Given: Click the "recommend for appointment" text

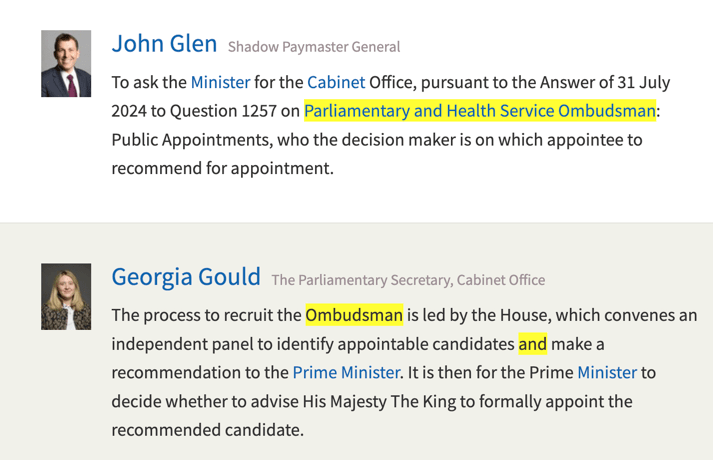Looking at the screenshot, I should coord(221,169).
